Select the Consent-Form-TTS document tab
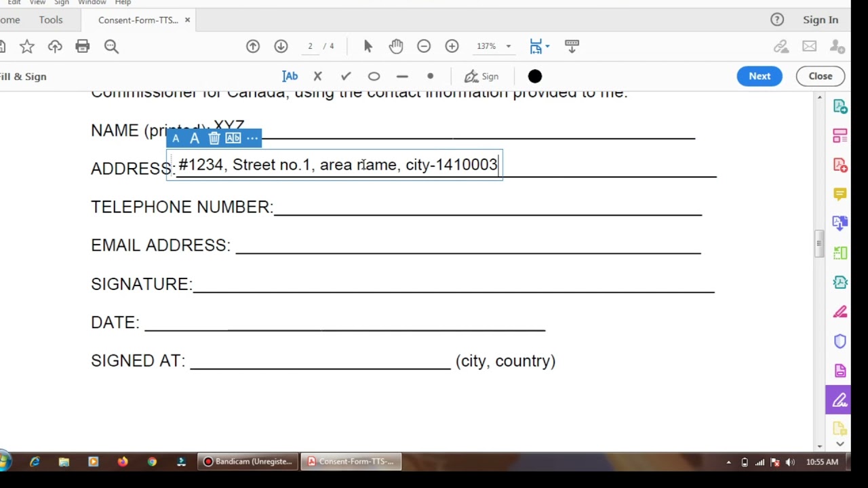 pyautogui.click(x=138, y=20)
